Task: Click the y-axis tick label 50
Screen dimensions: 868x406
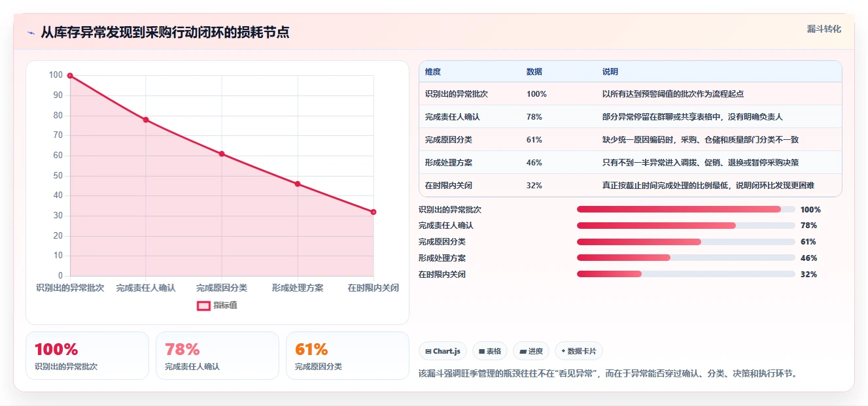Action: (x=58, y=175)
